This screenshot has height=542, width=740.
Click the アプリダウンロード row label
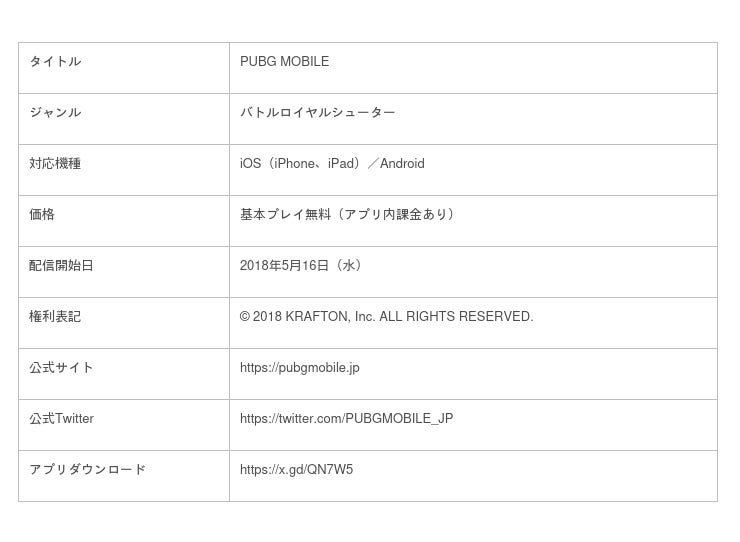pos(87,470)
